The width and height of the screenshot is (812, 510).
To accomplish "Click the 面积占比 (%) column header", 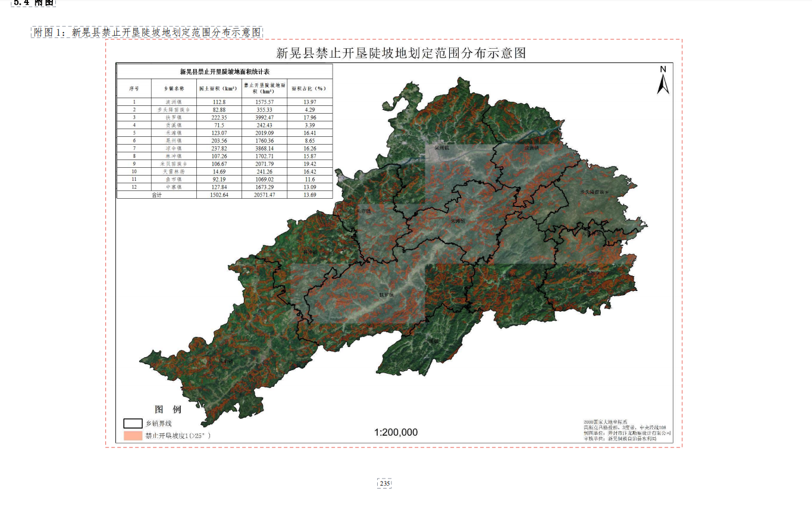I will click(x=309, y=88).
